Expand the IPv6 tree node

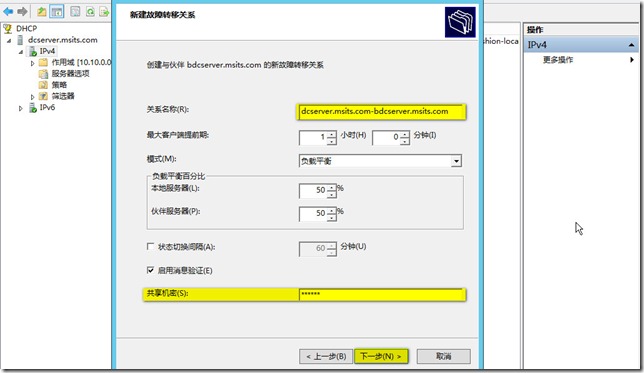21,108
